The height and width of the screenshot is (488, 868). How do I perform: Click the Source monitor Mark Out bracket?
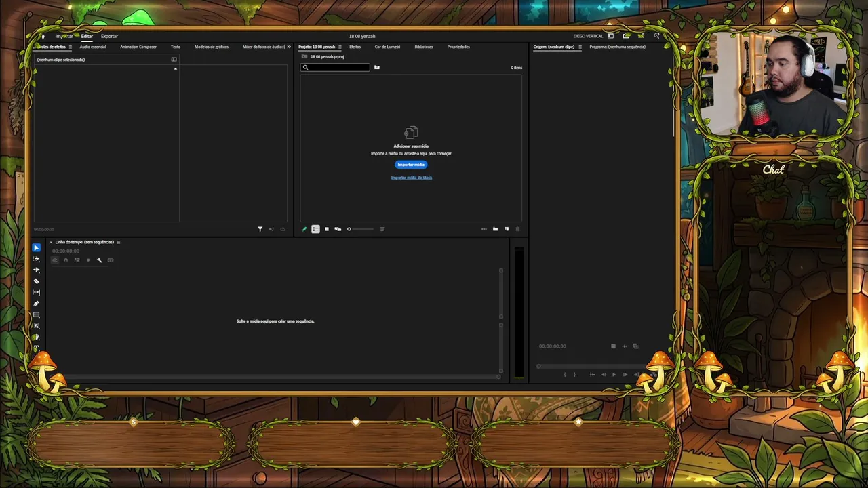pyautogui.click(x=574, y=375)
